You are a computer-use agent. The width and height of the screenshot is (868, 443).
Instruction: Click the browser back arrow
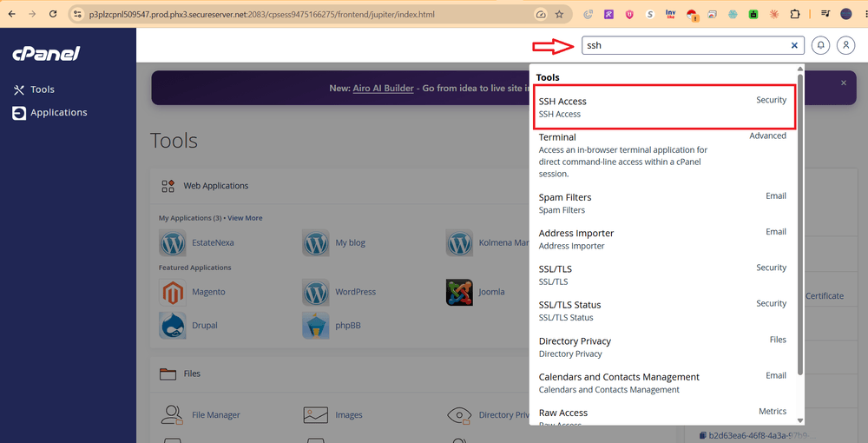tap(11, 15)
